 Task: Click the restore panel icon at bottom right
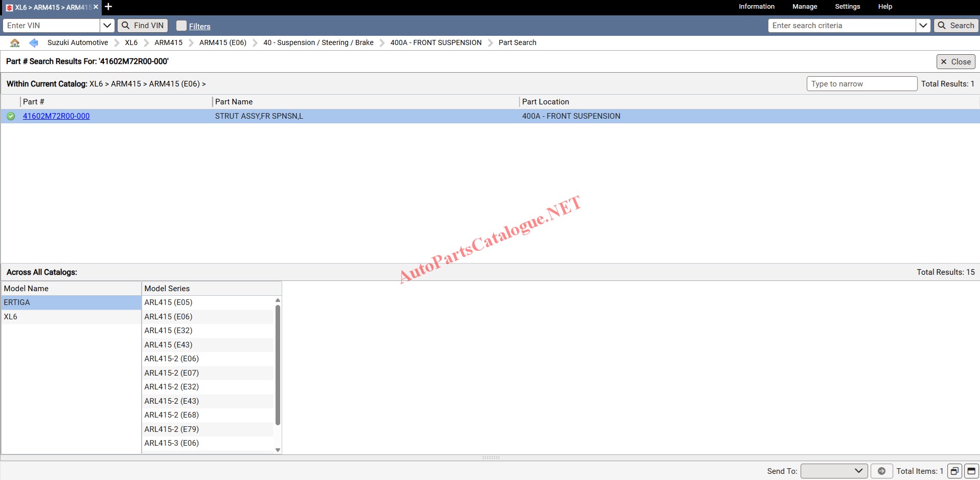(954, 471)
